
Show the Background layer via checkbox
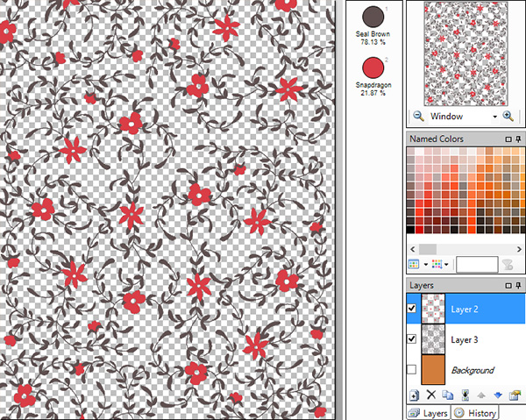(413, 370)
